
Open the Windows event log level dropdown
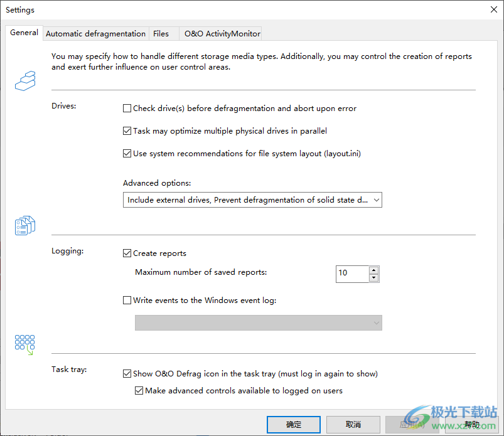[259, 322]
